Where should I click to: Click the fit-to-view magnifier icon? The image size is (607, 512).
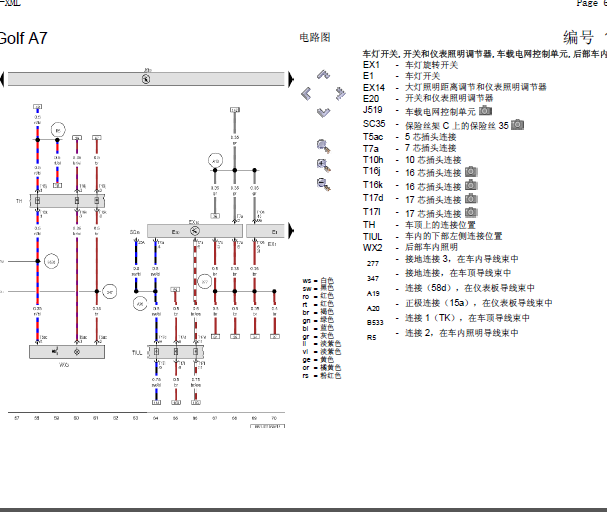pos(323,146)
